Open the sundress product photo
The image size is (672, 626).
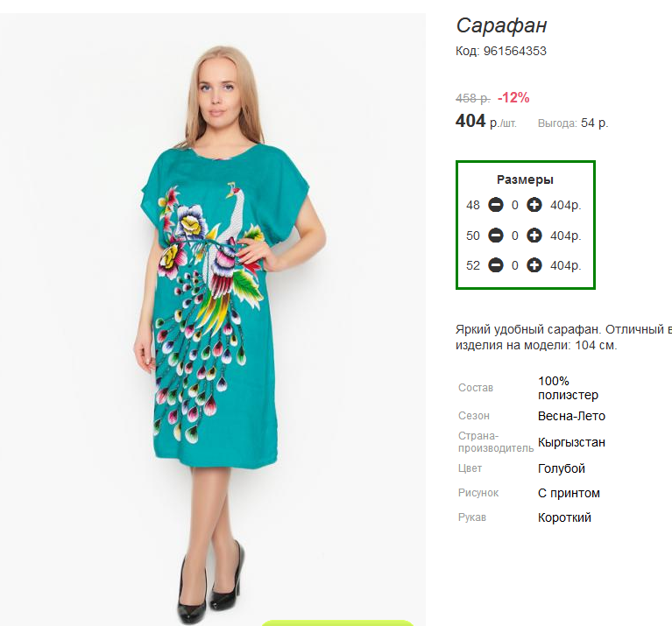coord(213,319)
